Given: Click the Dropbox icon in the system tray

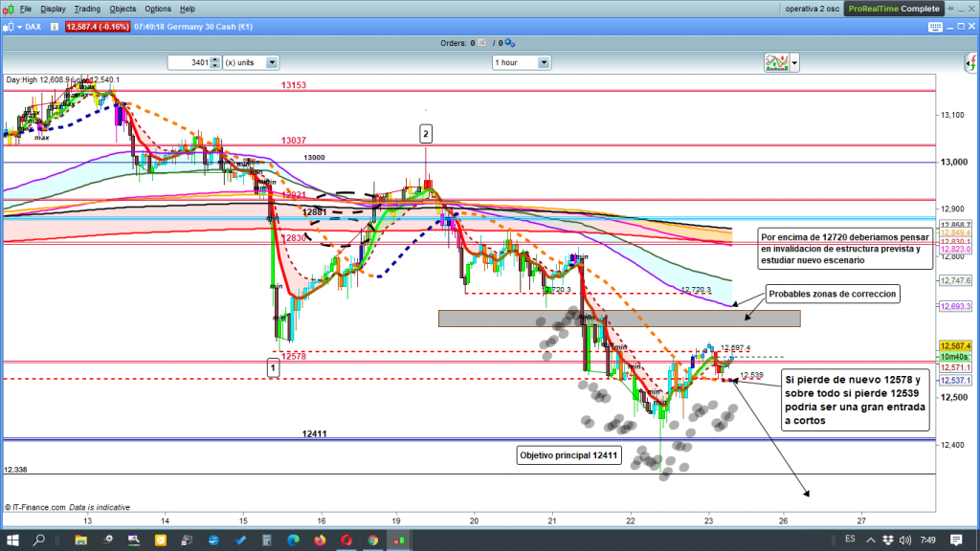Looking at the screenshot, I should [x=889, y=540].
